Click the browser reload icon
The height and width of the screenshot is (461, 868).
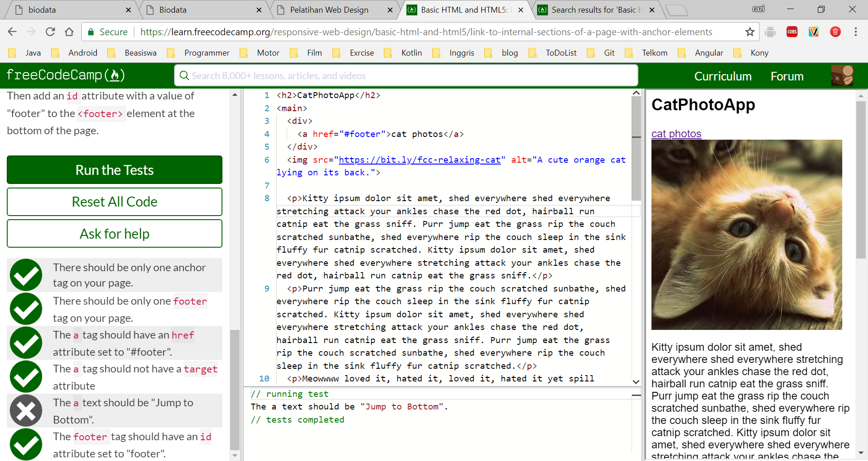[50, 32]
